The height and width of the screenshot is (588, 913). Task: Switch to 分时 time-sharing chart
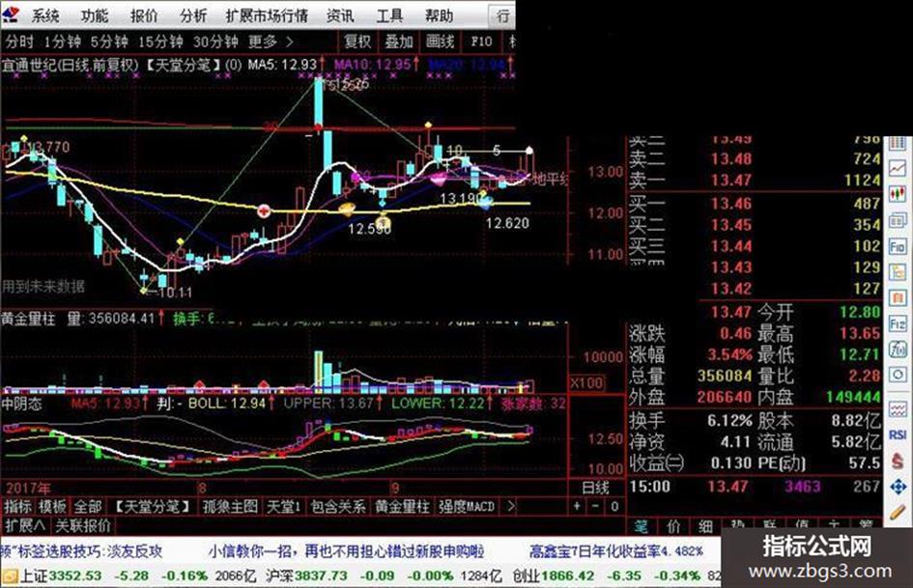coord(19,42)
